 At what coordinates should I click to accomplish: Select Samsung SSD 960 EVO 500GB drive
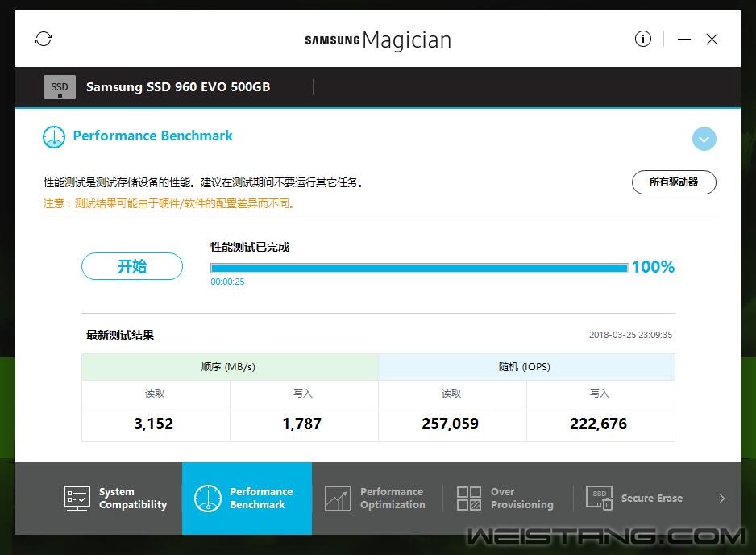click(x=178, y=87)
